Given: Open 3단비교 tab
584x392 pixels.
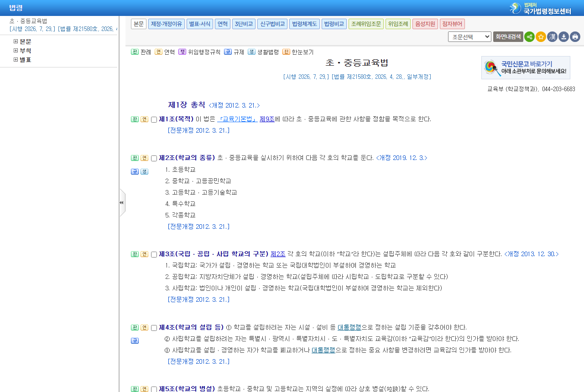Looking at the screenshot, I should click(x=244, y=24).
